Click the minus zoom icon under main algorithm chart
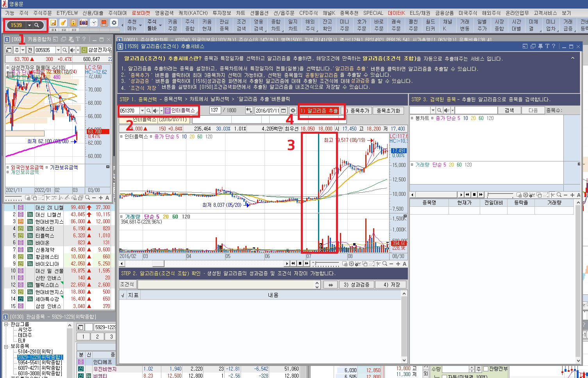 pyautogui.click(x=391, y=264)
